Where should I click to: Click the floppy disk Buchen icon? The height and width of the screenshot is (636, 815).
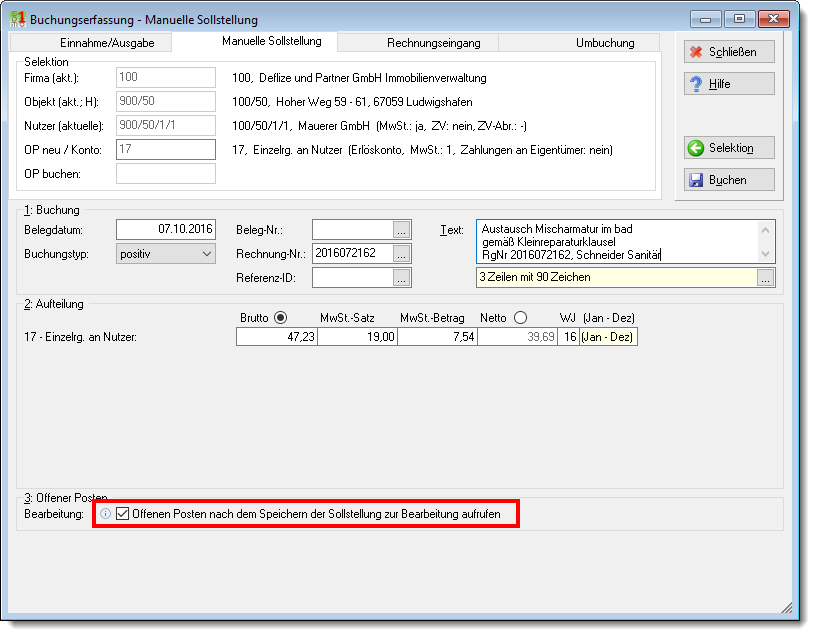[695, 180]
